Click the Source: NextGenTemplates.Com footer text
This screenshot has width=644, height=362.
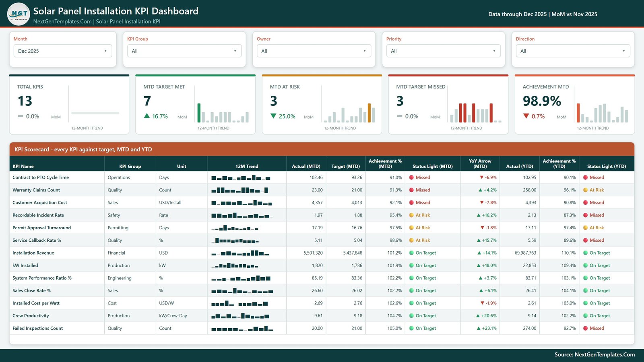594,355
